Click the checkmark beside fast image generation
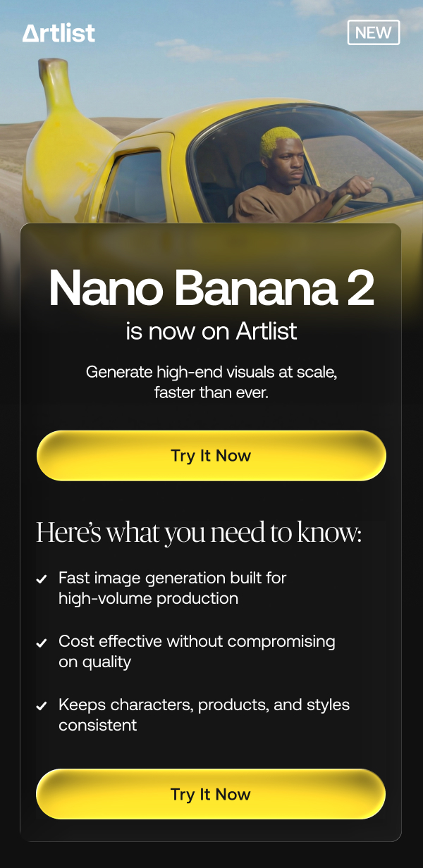Screen dimensions: 423x868 click(42, 580)
